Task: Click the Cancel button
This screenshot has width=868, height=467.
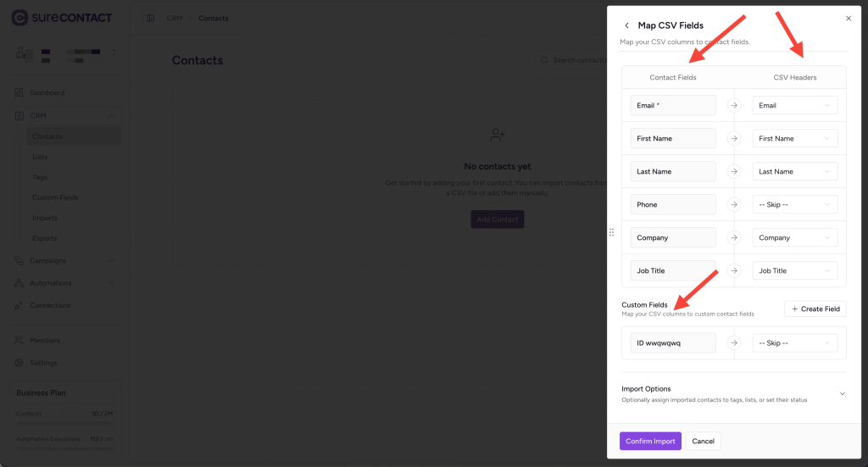Action: [x=703, y=442]
